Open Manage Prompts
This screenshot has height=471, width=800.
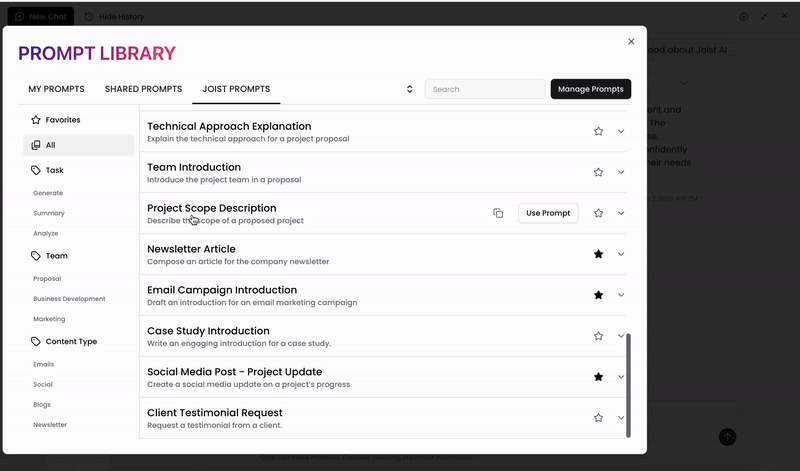(591, 89)
